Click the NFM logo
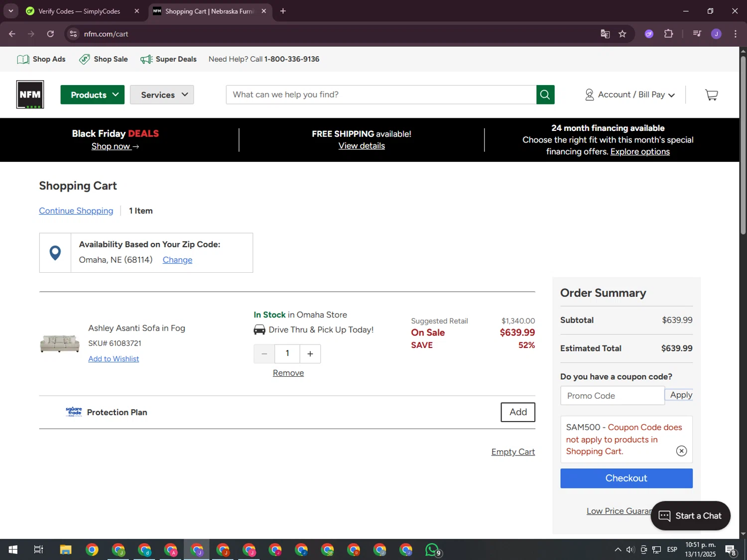This screenshot has height=560, width=747. (x=30, y=95)
